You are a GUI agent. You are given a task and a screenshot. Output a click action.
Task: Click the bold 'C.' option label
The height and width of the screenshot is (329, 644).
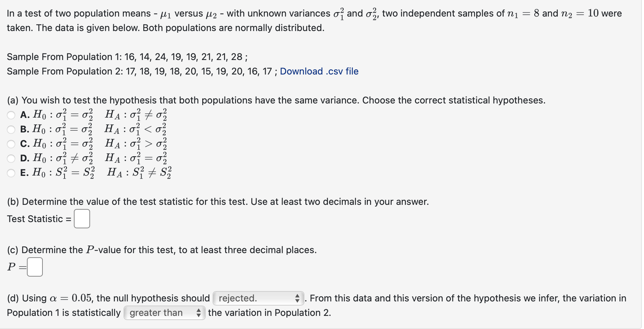tap(25, 144)
